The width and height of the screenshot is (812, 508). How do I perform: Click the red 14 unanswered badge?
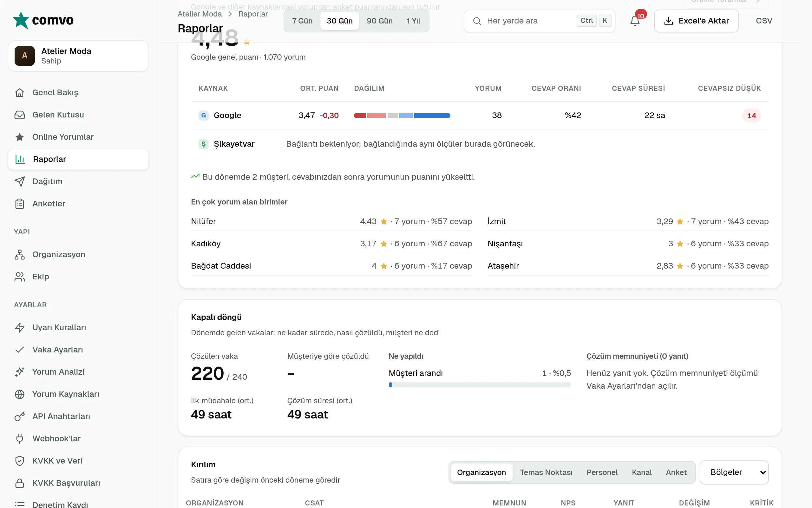(x=751, y=116)
